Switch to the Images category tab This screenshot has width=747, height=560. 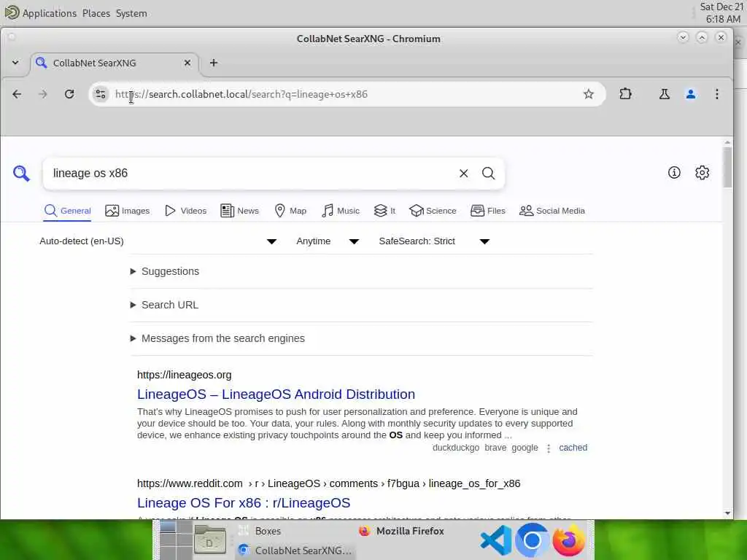tap(127, 211)
